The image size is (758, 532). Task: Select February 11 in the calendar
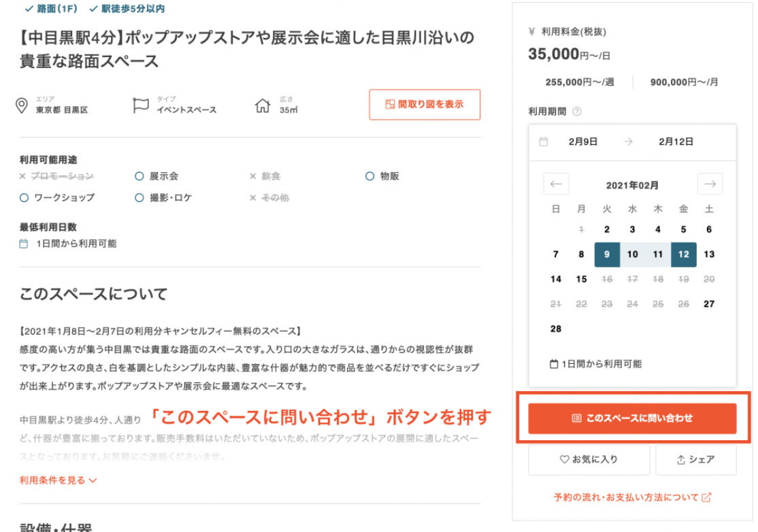point(658,254)
